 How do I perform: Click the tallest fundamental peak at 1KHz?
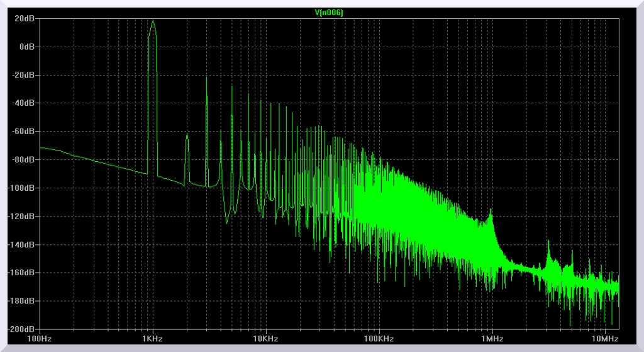[152, 21]
